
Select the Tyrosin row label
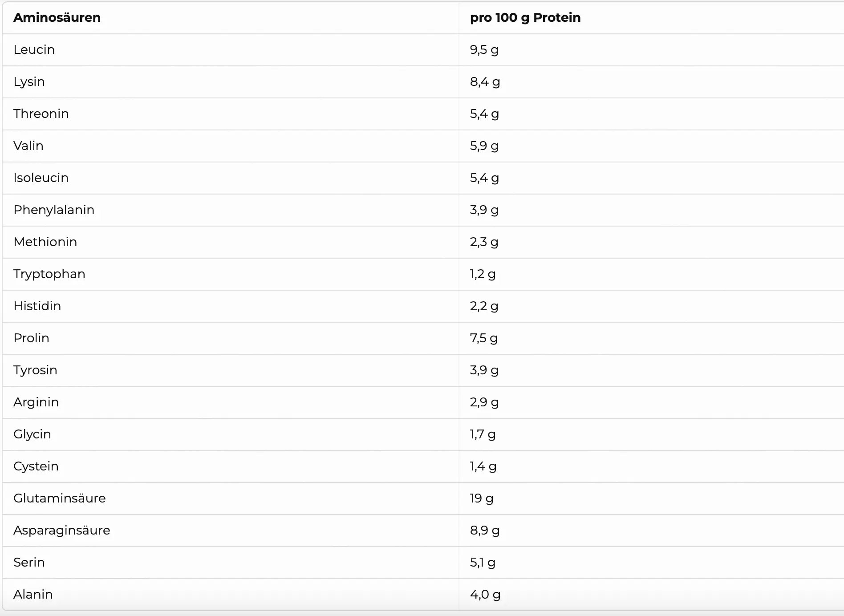(x=35, y=370)
